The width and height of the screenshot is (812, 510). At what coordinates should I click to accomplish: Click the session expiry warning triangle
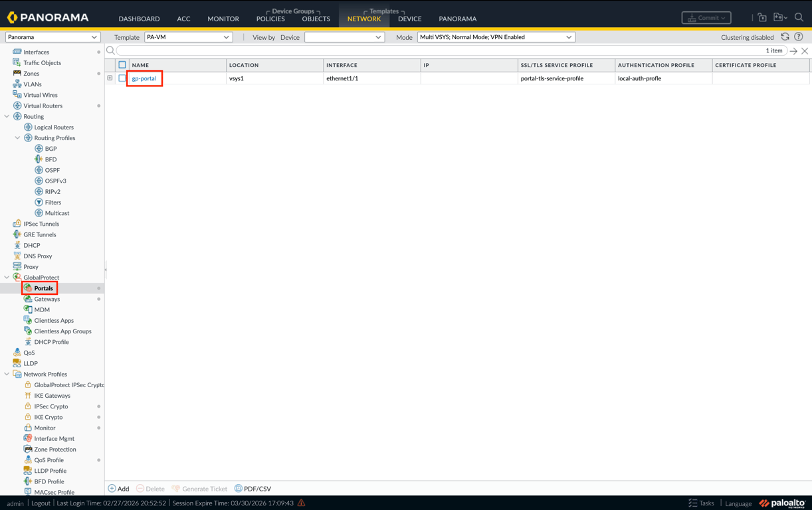click(x=302, y=503)
